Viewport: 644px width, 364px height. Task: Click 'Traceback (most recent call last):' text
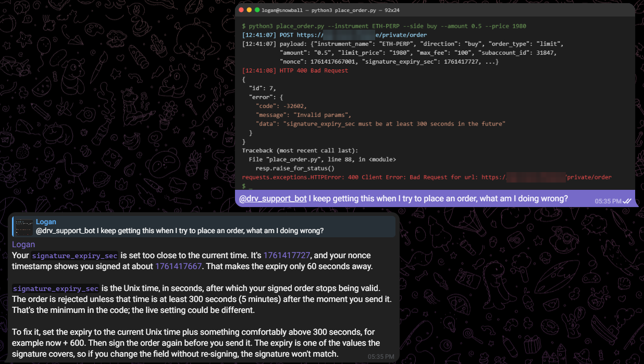pos(300,151)
